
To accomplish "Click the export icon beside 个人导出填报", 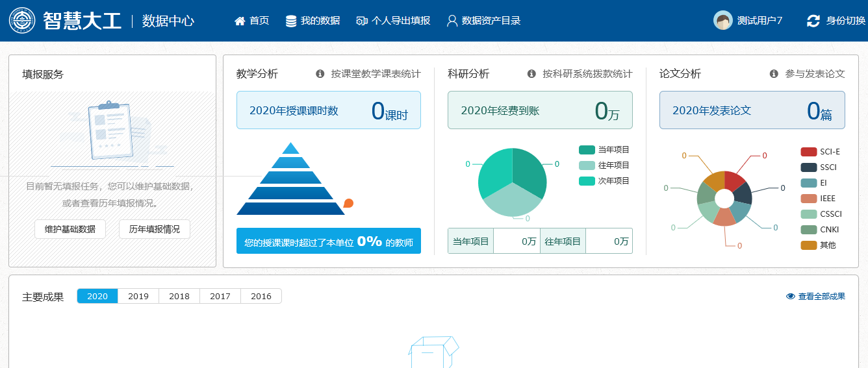I will pos(362,21).
